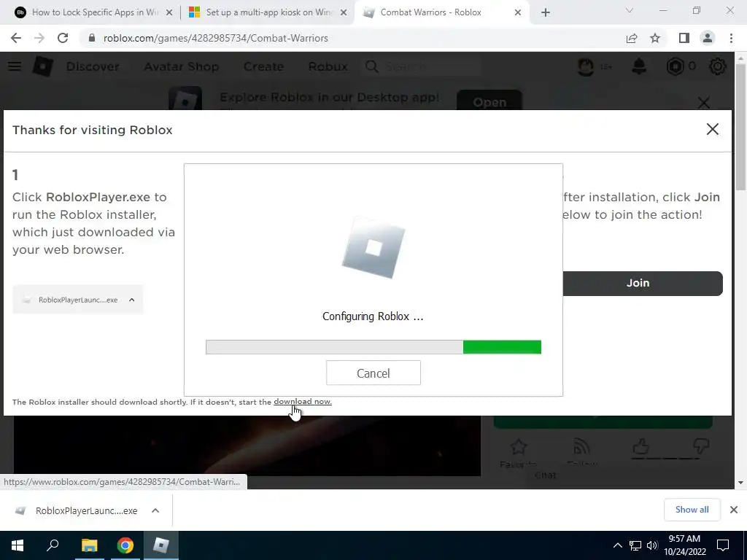
Task: Click the Roblox avatar profile icon
Action: (586, 66)
